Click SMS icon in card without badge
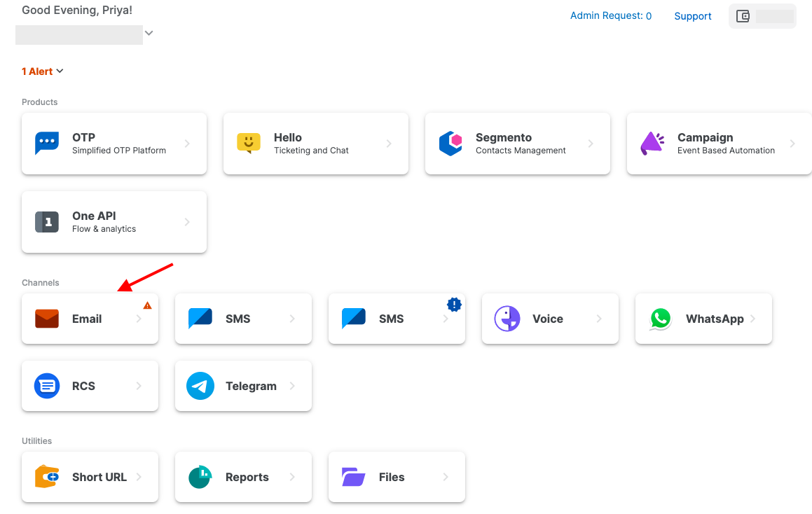Image resolution: width=812 pixels, height=514 pixels. click(200, 319)
